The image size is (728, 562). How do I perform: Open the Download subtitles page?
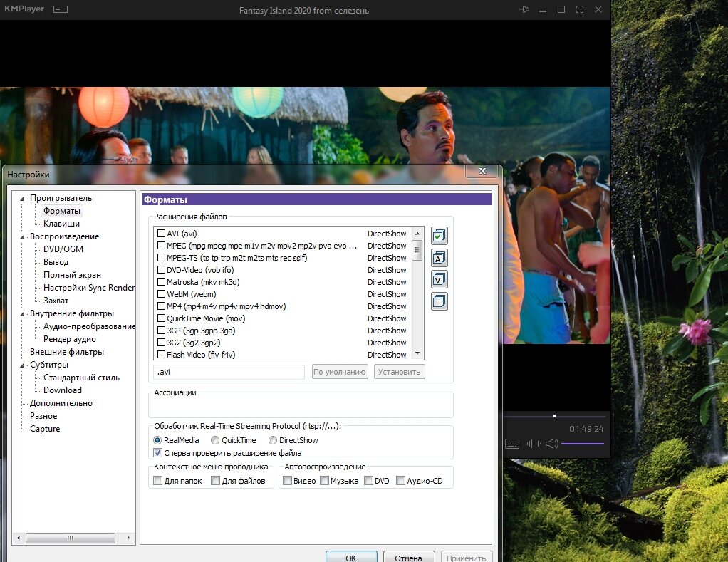click(63, 390)
